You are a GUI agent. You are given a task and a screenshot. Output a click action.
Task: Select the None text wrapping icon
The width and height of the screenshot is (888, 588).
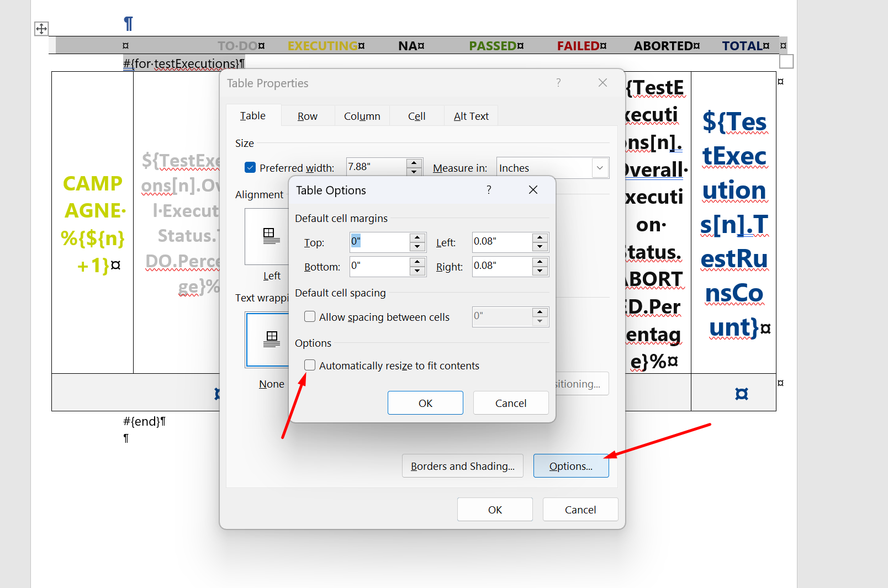coord(268,339)
